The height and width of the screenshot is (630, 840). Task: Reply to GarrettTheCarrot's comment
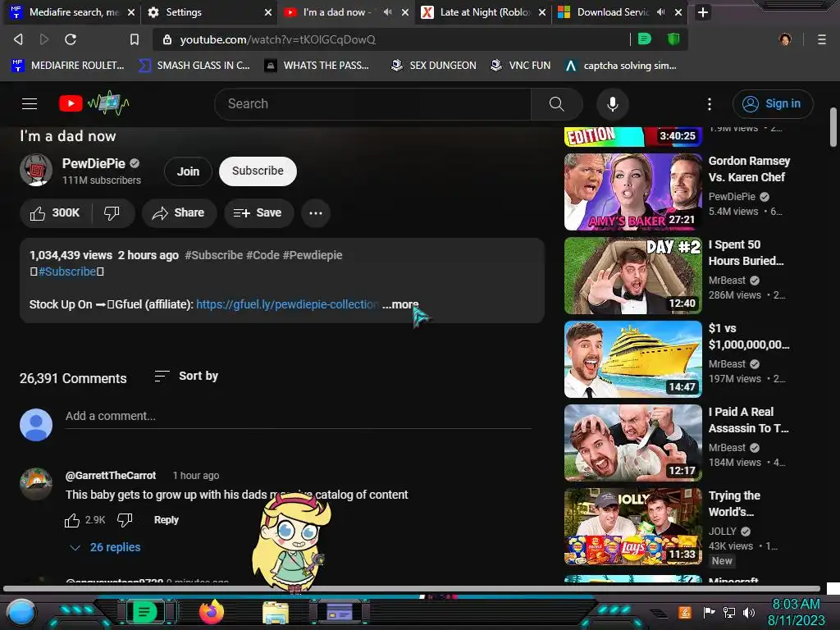[166, 520]
